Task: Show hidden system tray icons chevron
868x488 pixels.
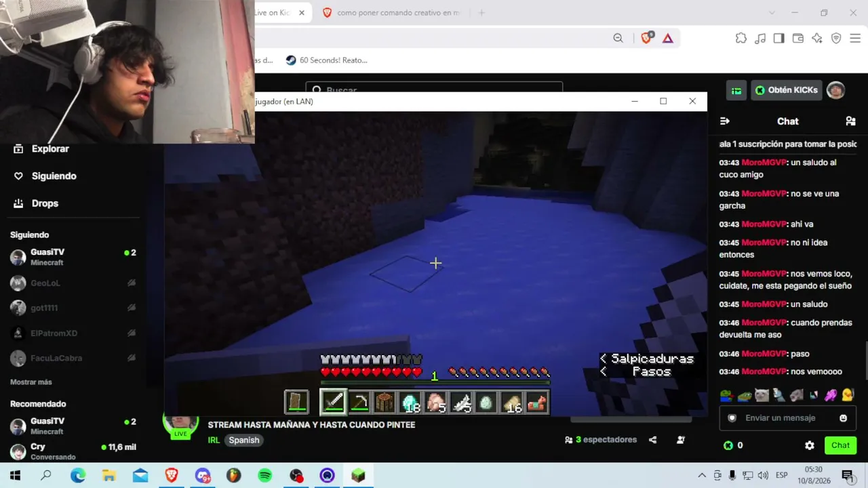Action: [x=702, y=476]
